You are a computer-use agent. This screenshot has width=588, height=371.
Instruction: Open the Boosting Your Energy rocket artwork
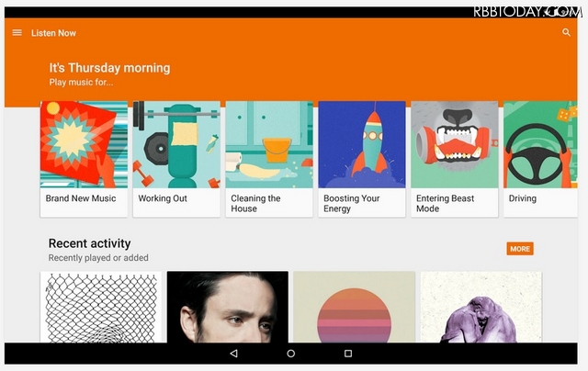(x=362, y=144)
